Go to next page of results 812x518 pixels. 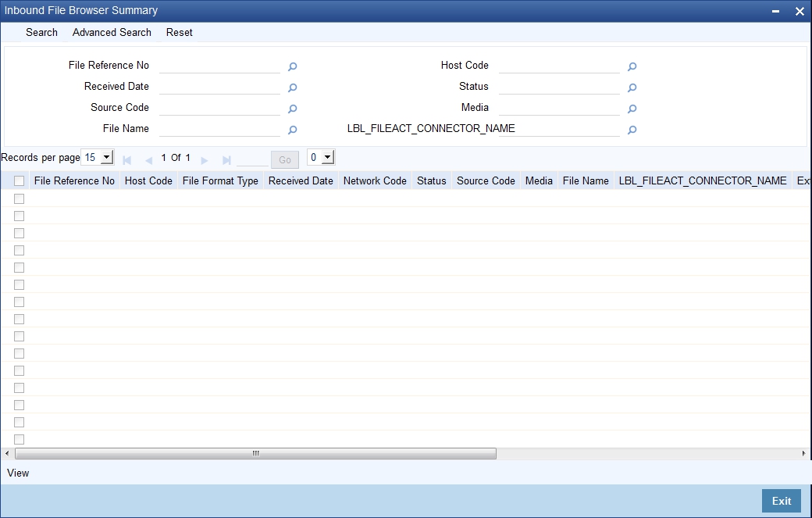point(205,160)
